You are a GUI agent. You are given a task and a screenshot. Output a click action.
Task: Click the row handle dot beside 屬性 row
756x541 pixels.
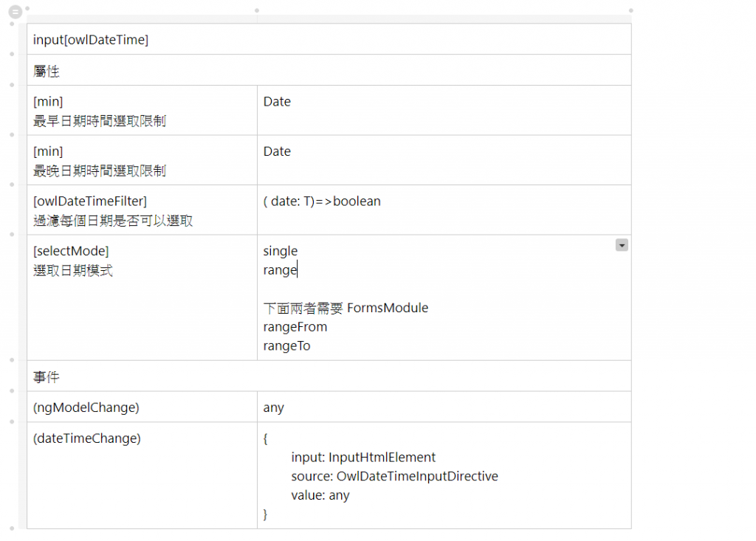[x=12, y=55]
